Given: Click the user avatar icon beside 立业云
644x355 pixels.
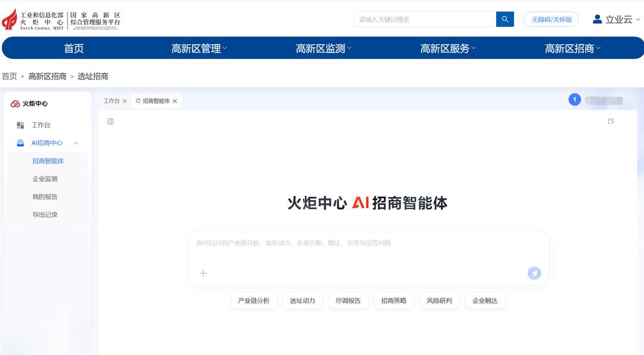Looking at the screenshot, I should [597, 19].
